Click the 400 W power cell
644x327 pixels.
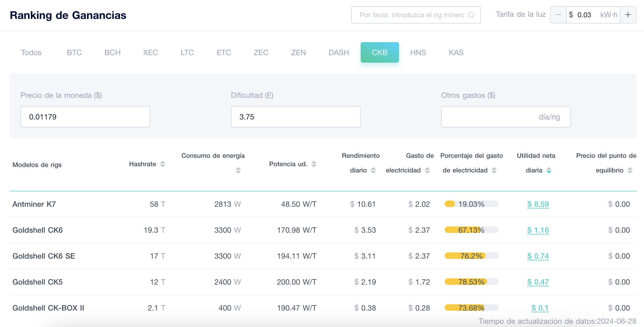[x=230, y=308]
